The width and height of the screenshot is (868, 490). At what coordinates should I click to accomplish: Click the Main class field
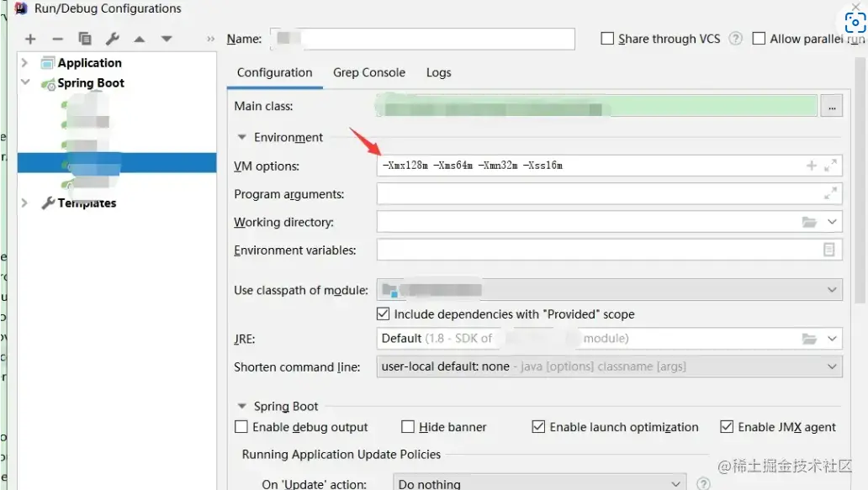(x=596, y=106)
